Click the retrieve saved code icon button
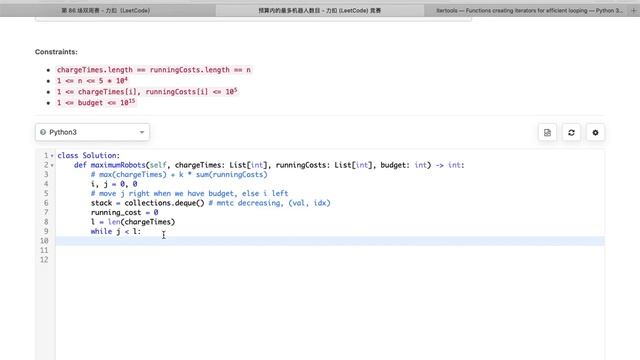 click(x=547, y=133)
